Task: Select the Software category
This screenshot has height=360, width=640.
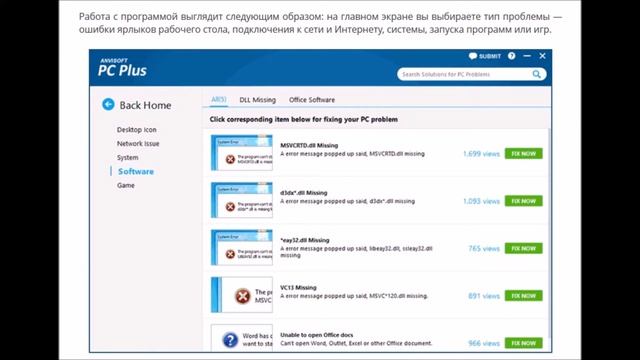Action: pos(136,171)
